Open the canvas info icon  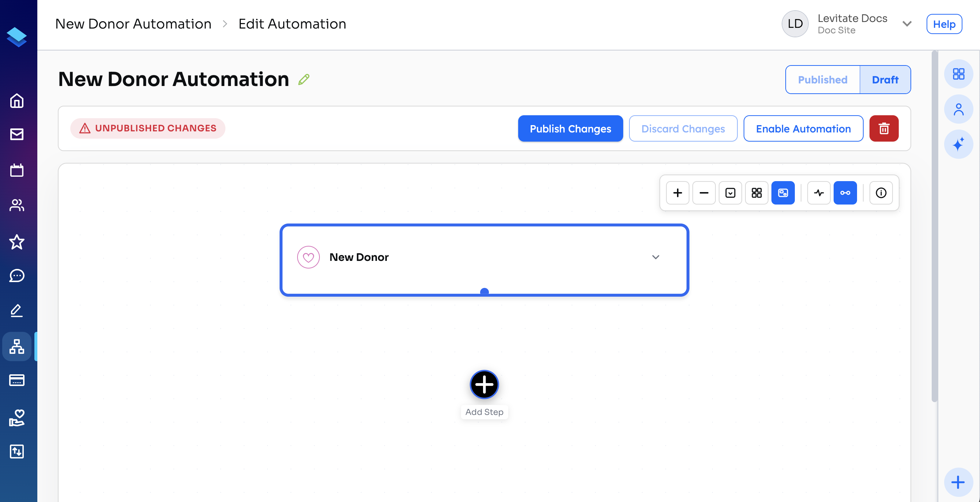pyautogui.click(x=881, y=193)
